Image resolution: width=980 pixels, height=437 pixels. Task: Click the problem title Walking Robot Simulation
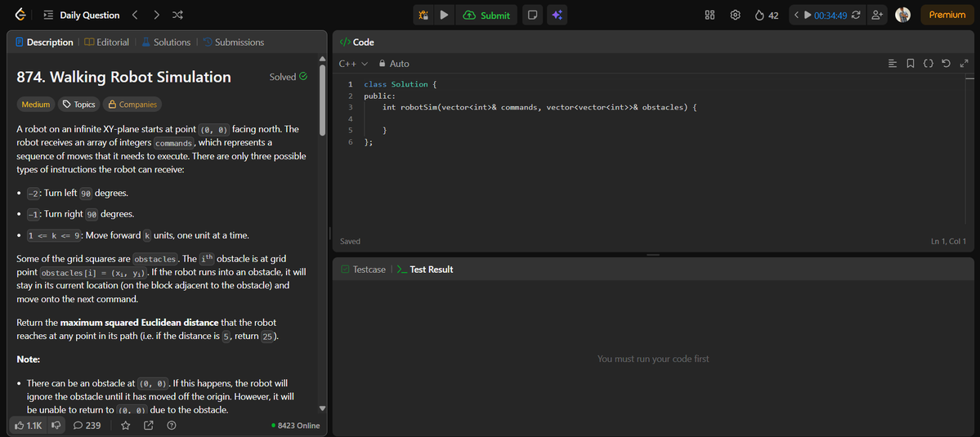coord(123,78)
